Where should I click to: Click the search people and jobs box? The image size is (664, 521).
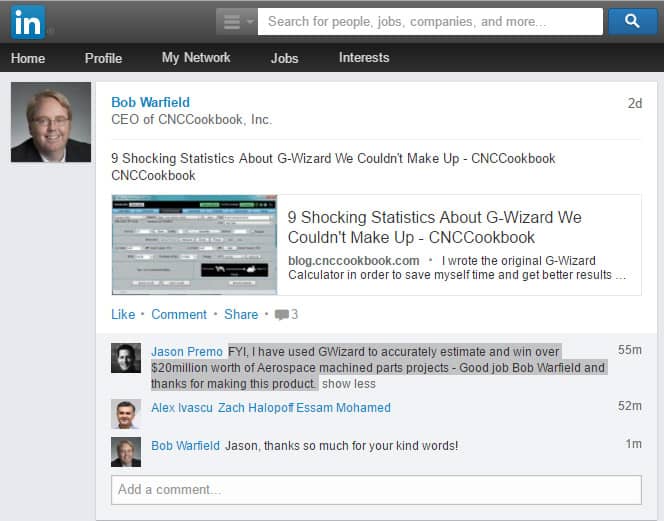430,21
